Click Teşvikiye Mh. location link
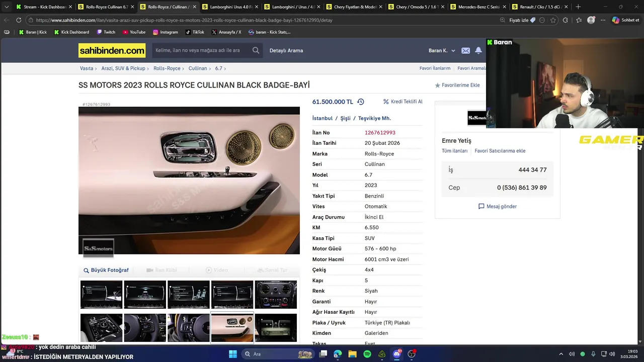The height and width of the screenshot is (362, 644). pyautogui.click(x=374, y=118)
